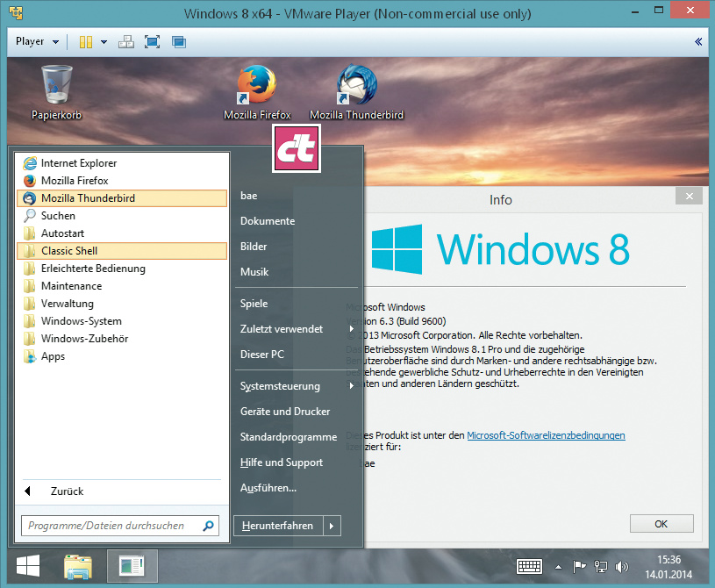Enter full screen mode in VMware Player

[x=152, y=42]
